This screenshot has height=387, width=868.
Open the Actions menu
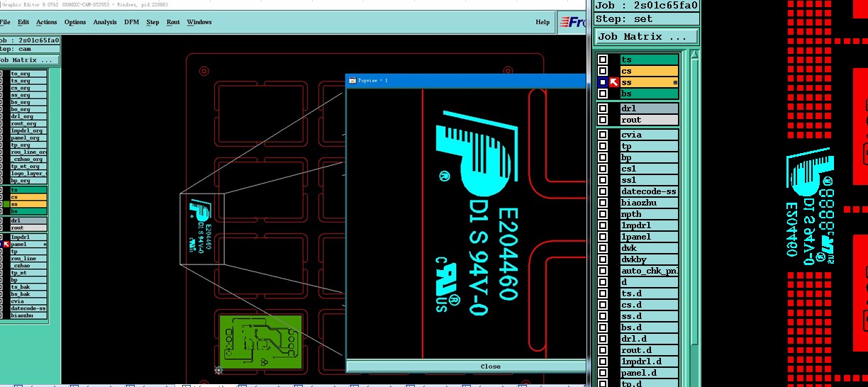pos(46,22)
